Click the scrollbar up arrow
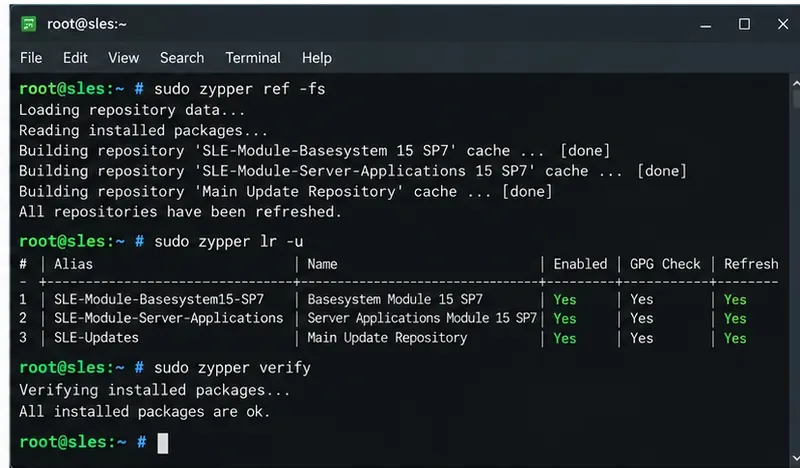Viewport: 800px width, 468px height. (x=796, y=83)
